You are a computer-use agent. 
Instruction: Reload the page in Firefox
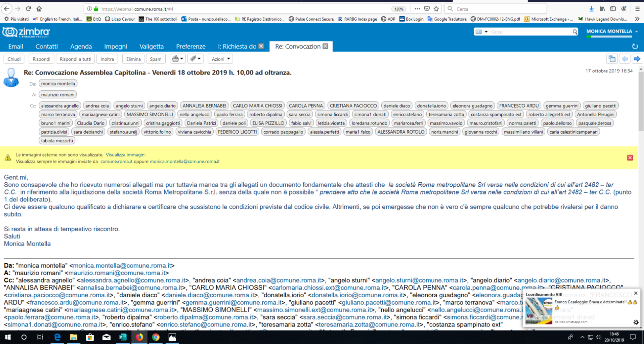point(28,9)
